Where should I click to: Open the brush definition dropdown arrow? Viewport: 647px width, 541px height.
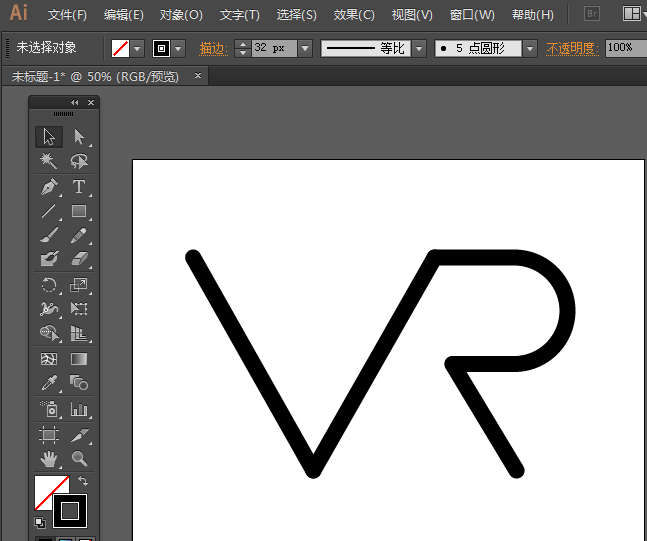[530, 48]
